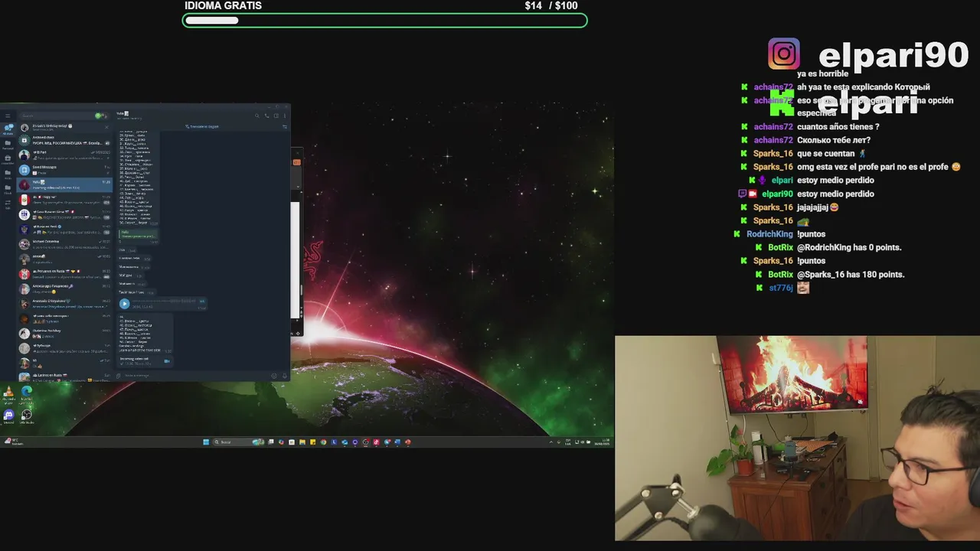This screenshot has height=551, width=980.
Task: Open the Telegram hamburger main menu
Action: pos(8,116)
